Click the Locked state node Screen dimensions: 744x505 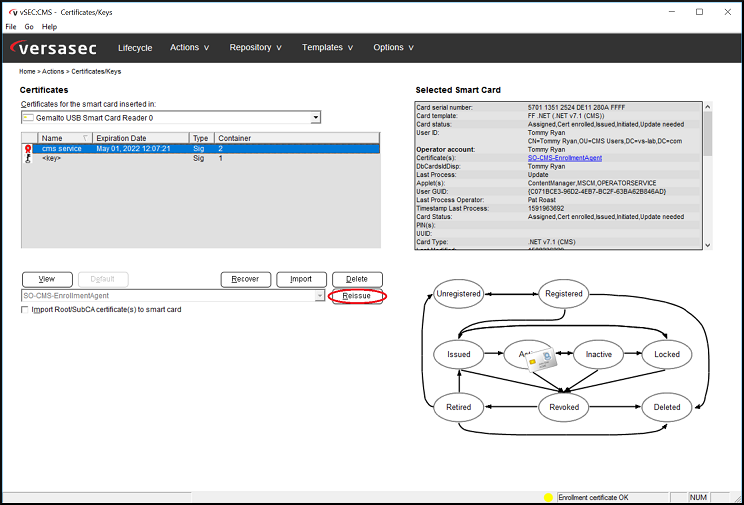[667, 355]
